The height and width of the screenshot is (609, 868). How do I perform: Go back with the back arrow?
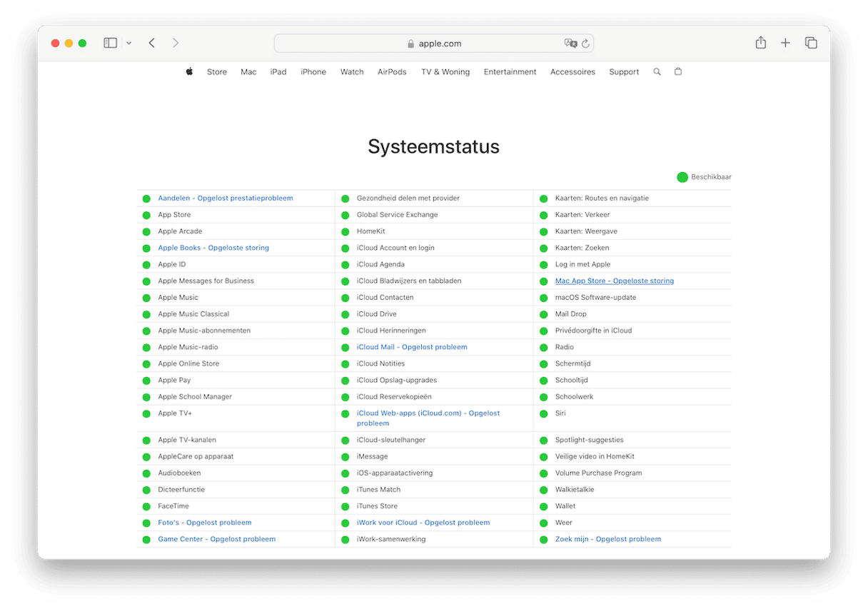coord(151,43)
